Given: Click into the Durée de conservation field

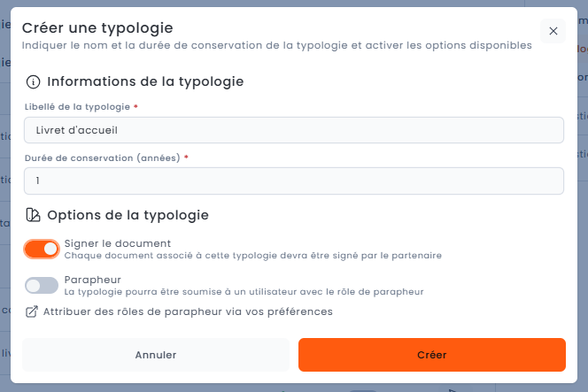Looking at the screenshot, I should point(293,181).
